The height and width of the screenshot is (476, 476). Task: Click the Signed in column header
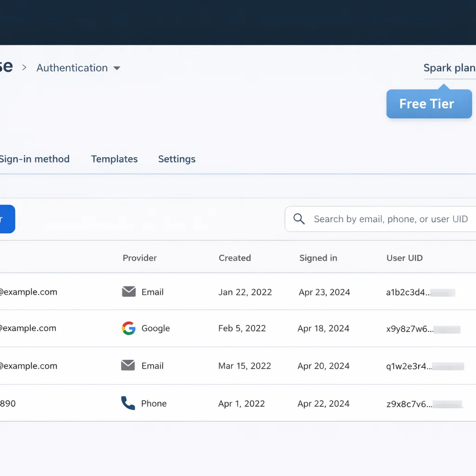(318, 258)
